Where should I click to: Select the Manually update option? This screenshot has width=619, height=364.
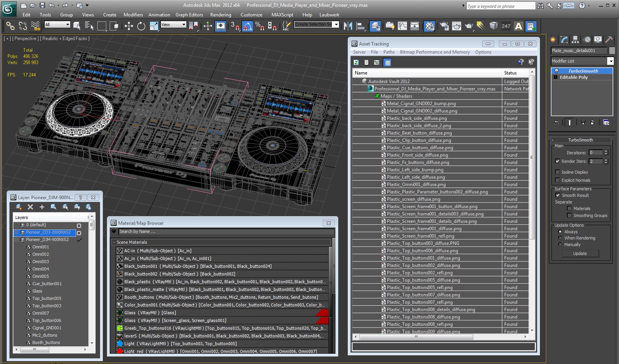click(x=560, y=244)
